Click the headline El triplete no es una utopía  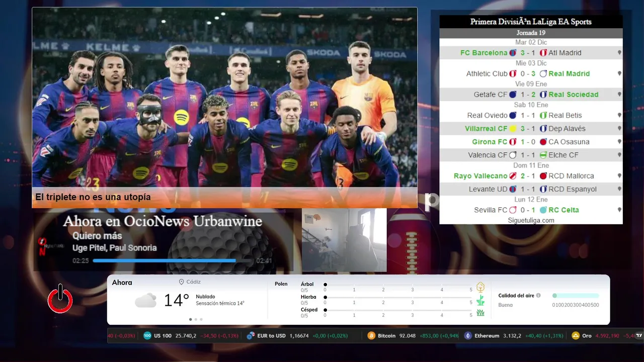[93, 197]
